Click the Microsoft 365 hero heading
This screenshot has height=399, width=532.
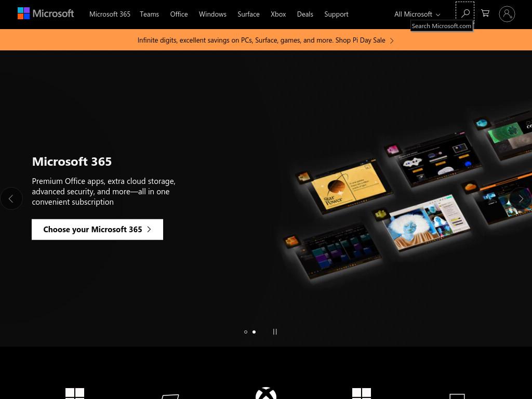coord(72,162)
